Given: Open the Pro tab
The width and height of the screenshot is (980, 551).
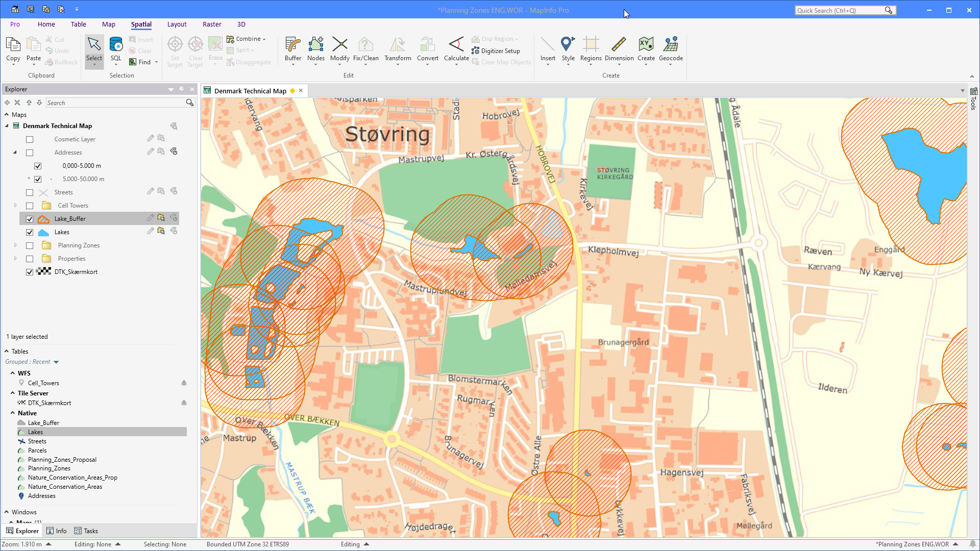Looking at the screenshot, I should 15,24.
